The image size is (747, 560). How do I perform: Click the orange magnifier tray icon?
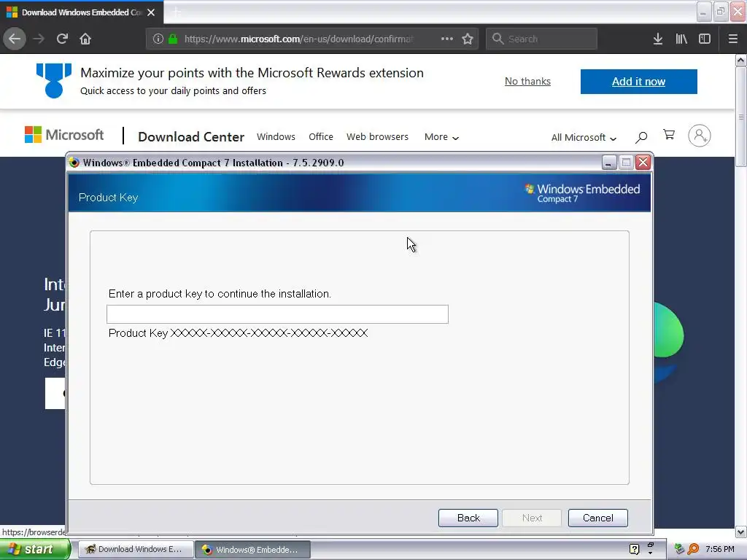tap(693, 549)
